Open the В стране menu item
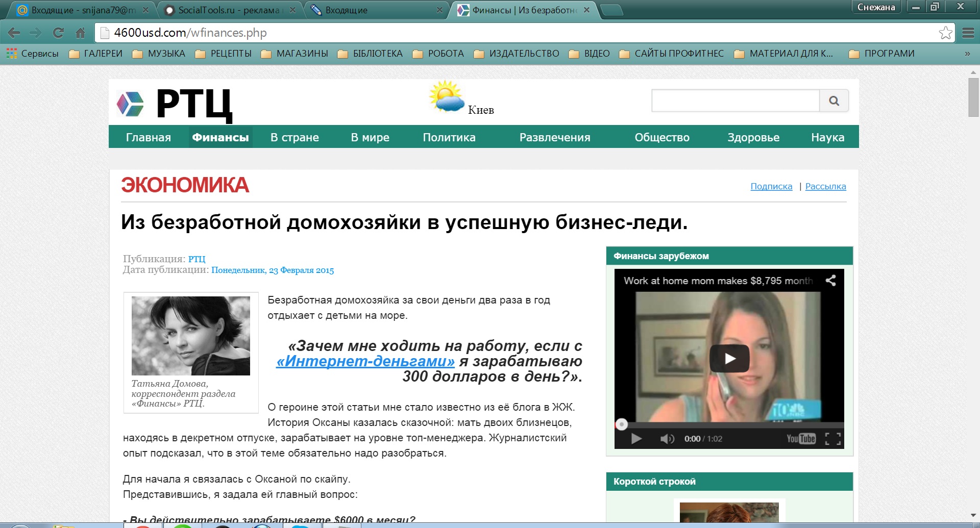The height and width of the screenshot is (528, 980). click(x=295, y=137)
